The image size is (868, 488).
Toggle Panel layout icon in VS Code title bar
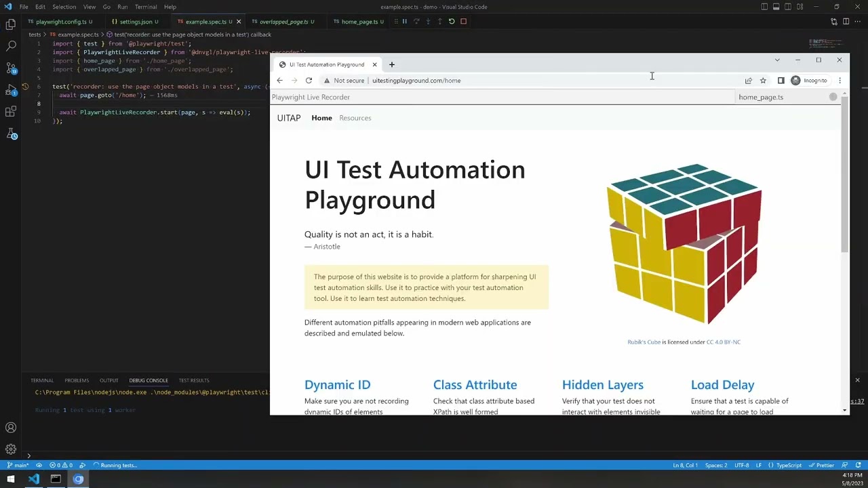coord(776,7)
